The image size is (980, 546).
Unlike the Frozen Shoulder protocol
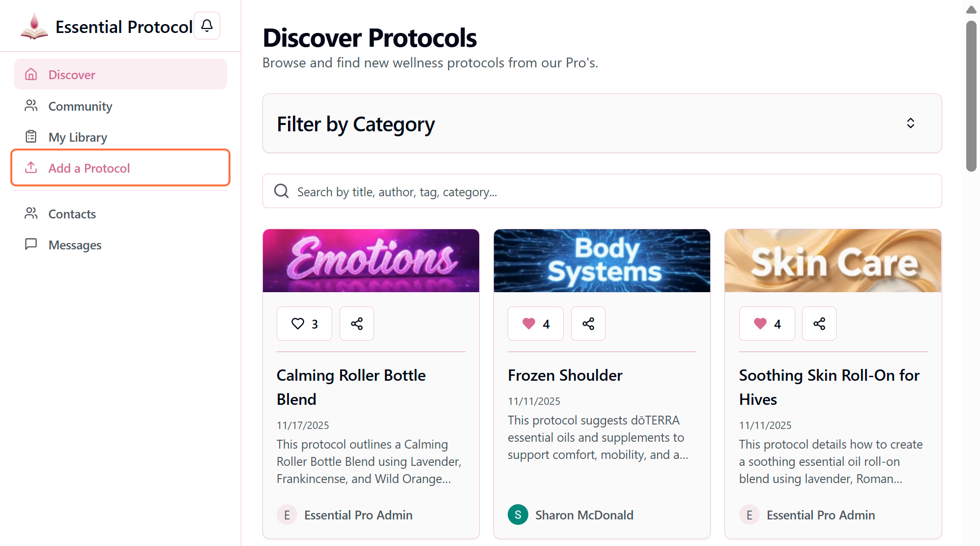coord(535,324)
